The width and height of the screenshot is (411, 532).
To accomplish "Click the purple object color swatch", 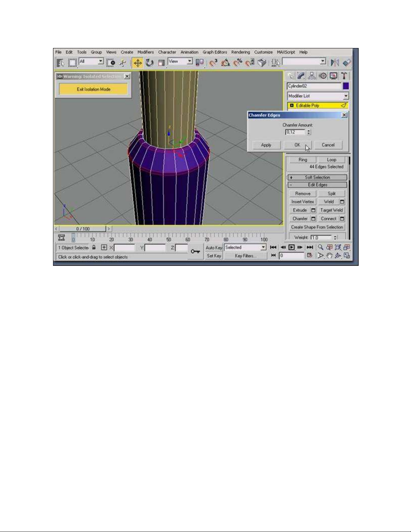I will pyautogui.click(x=346, y=86).
